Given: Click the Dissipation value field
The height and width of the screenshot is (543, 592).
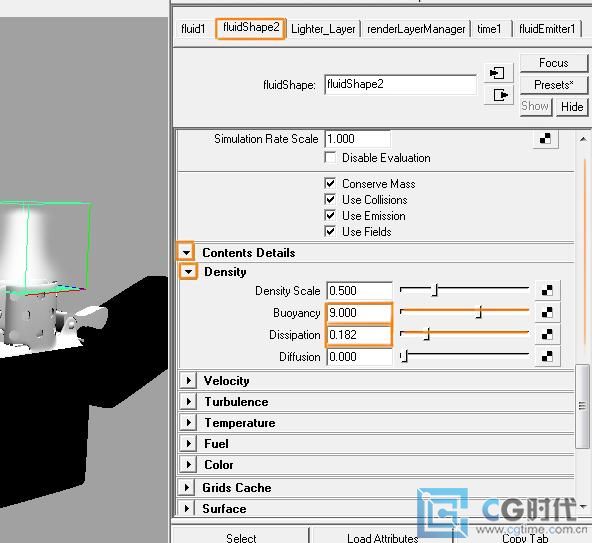Looking at the screenshot, I should point(359,335).
